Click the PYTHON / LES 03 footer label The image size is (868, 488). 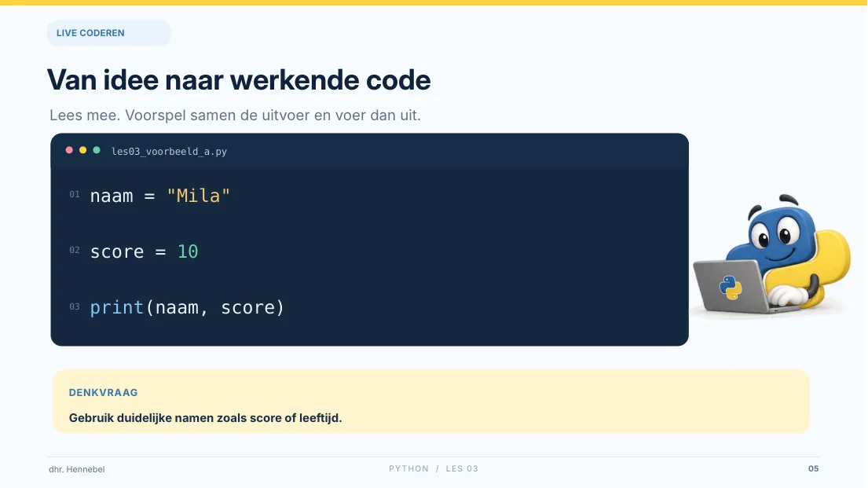point(434,468)
